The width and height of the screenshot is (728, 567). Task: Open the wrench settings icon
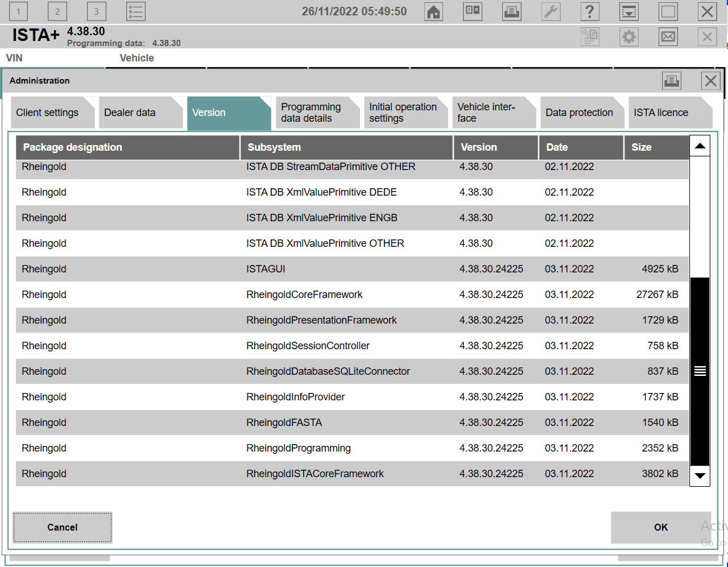(x=551, y=11)
